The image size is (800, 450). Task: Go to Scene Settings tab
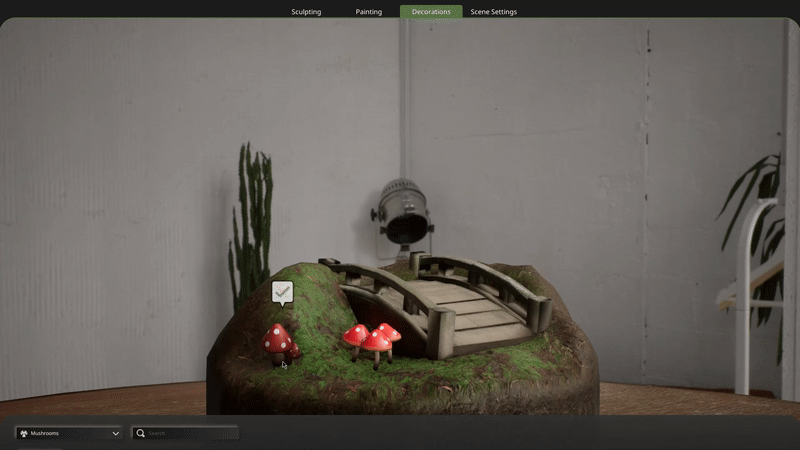pos(493,12)
